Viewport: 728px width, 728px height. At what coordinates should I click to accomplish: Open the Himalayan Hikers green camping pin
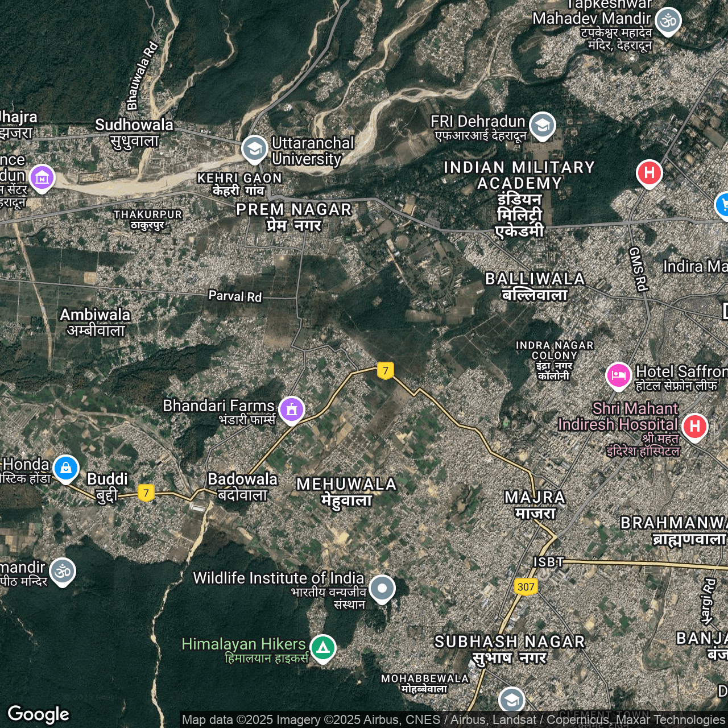tap(323, 647)
